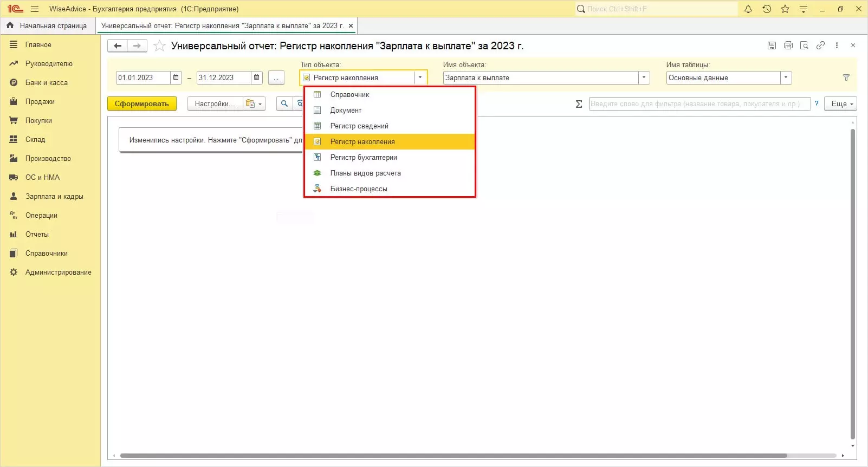This screenshot has width=868, height=467.
Task: Click the period selection ellipsis button
Action: 276,77
